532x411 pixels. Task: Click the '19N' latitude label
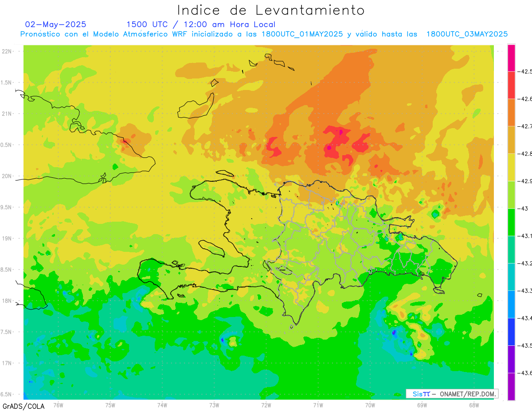(x=8, y=238)
